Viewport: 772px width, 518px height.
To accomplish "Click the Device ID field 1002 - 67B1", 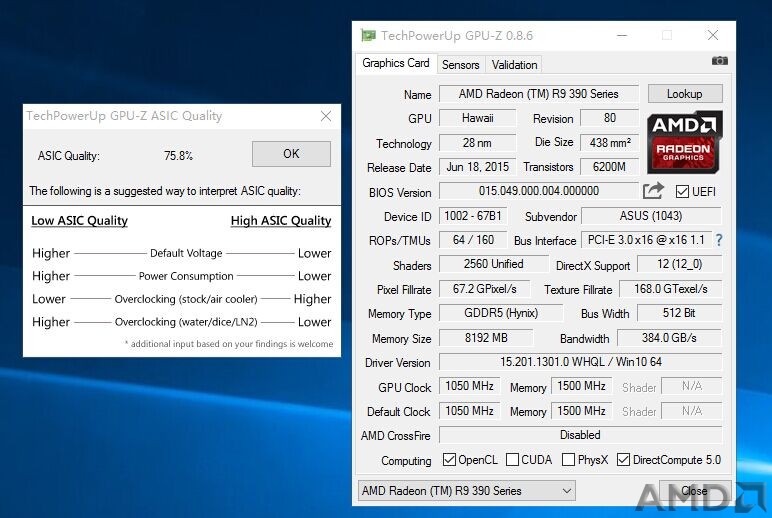I will (473, 216).
